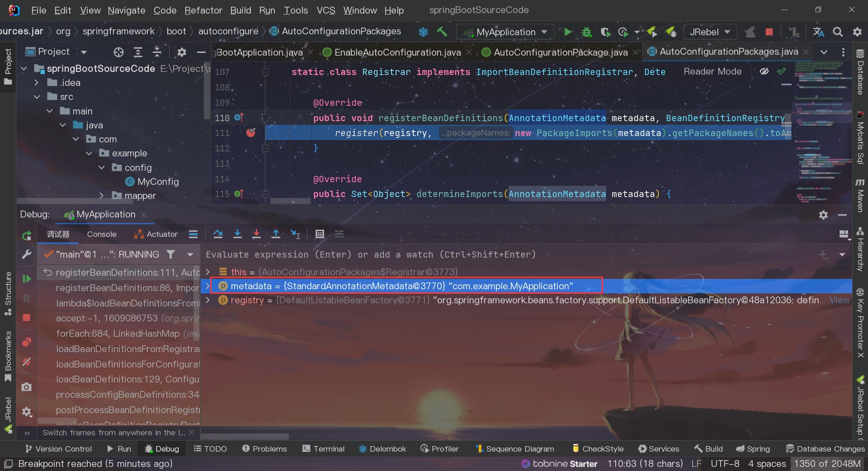Open the JRebel dropdown in the toolbar
The width and height of the screenshot is (868, 471).
(710, 32)
